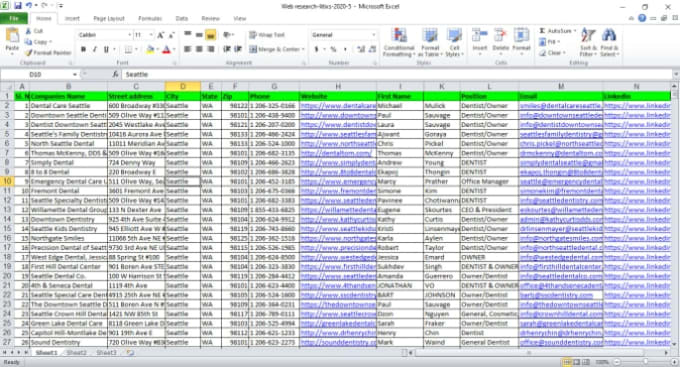Switch to the Formulas tab
680x367 pixels.
[x=150, y=19]
